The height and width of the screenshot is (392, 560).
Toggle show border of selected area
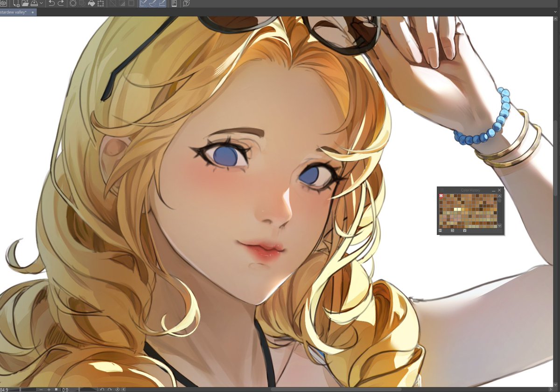click(131, 3)
